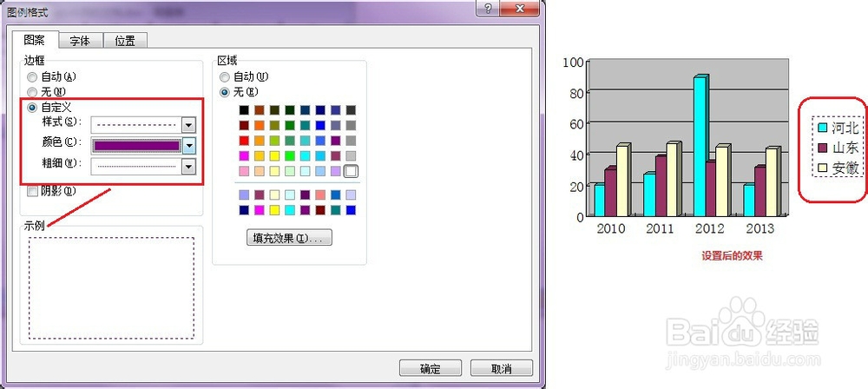The width and height of the screenshot is (868, 389).
Task: Click the 取消 button
Action: click(x=502, y=368)
